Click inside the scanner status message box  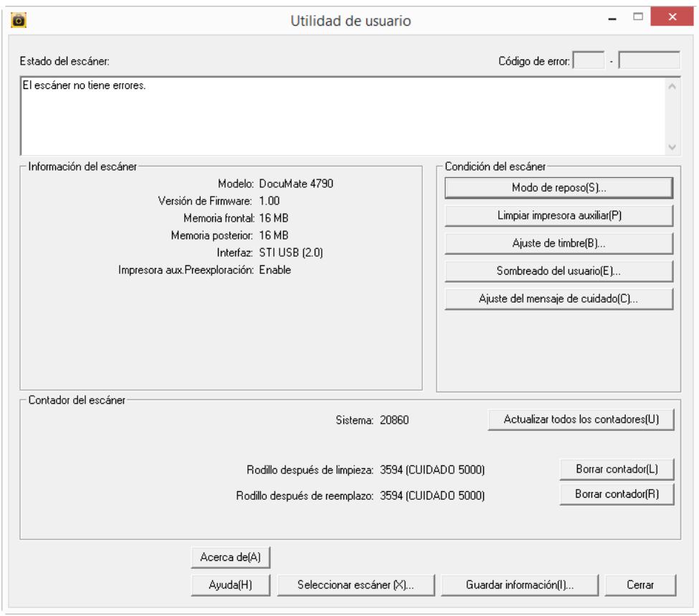click(343, 116)
